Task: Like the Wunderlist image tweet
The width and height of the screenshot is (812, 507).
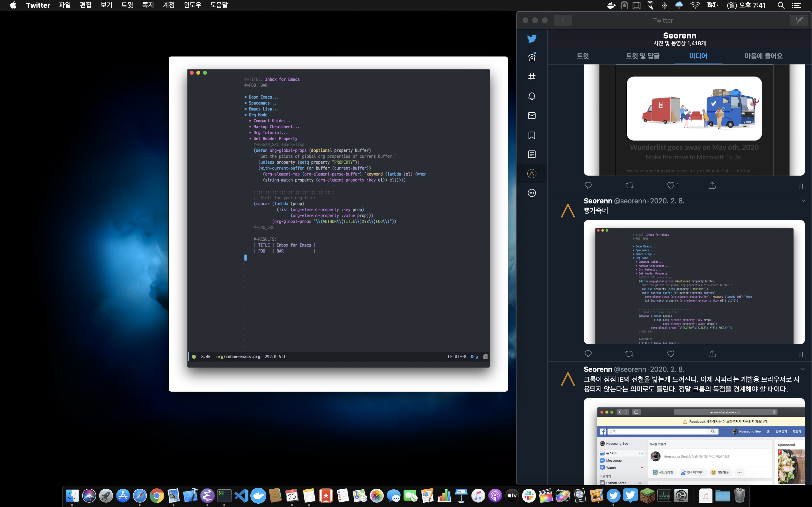Action: pyautogui.click(x=670, y=185)
